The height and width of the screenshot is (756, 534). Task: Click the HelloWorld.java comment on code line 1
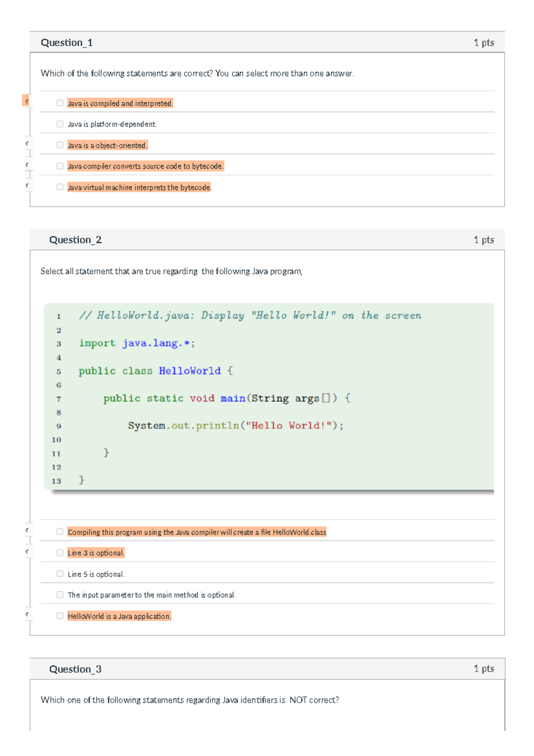coord(250,316)
